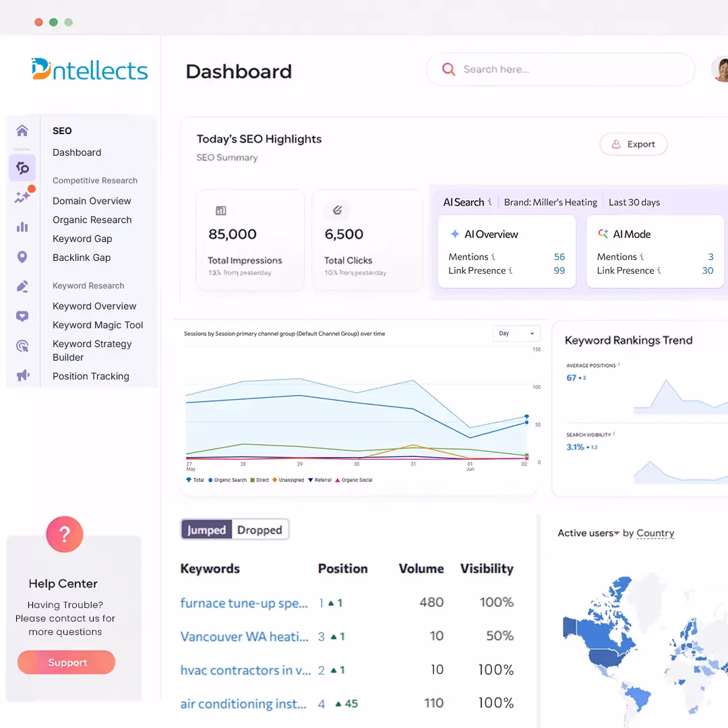Click the pink Organic Social color marker
The width and height of the screenshot is (728, 728).
(338, 480)
